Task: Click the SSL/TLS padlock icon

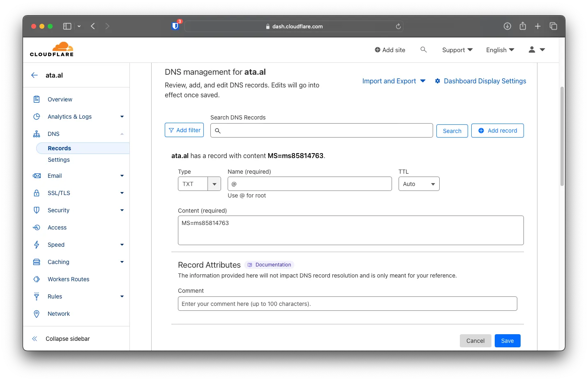Action: (x=37, y=193)
